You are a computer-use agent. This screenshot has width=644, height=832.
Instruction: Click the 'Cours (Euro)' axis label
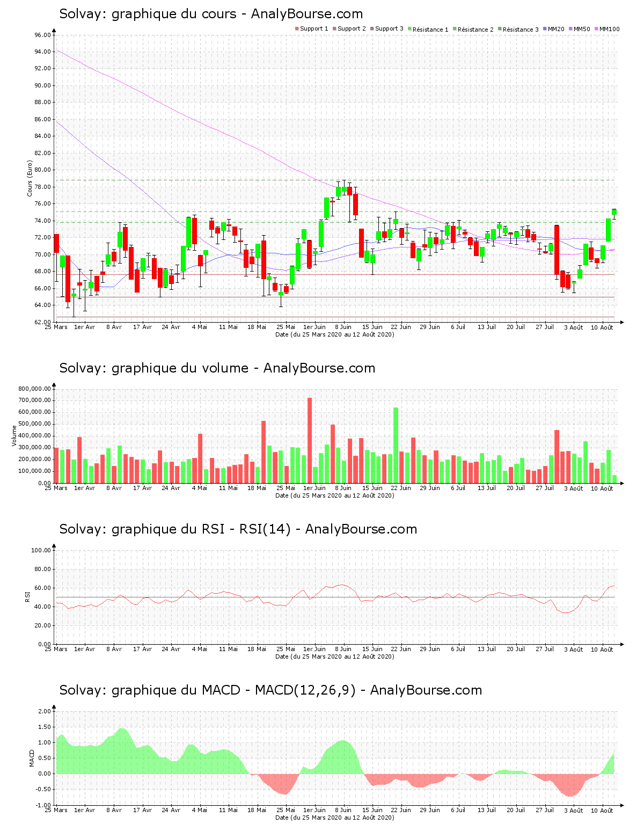pos(30,178)
